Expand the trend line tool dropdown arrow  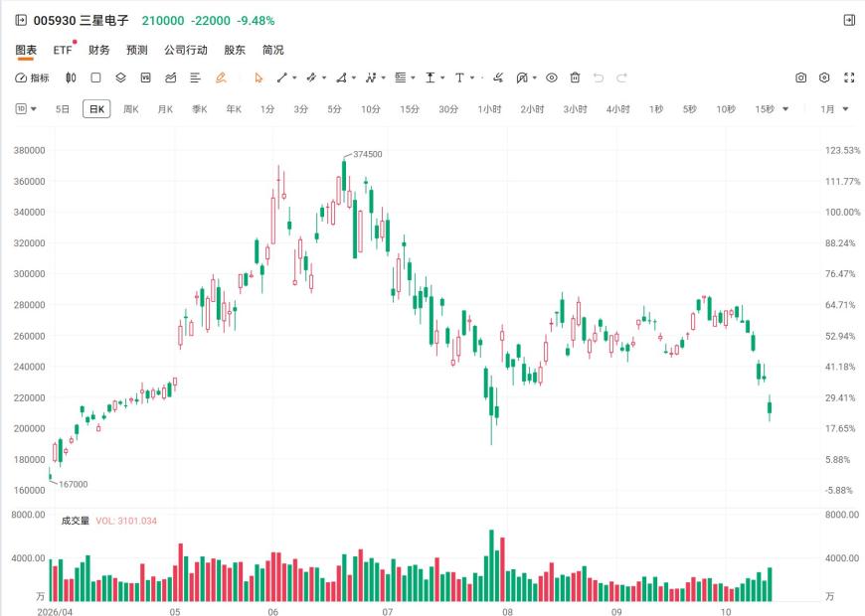[294, 77]
